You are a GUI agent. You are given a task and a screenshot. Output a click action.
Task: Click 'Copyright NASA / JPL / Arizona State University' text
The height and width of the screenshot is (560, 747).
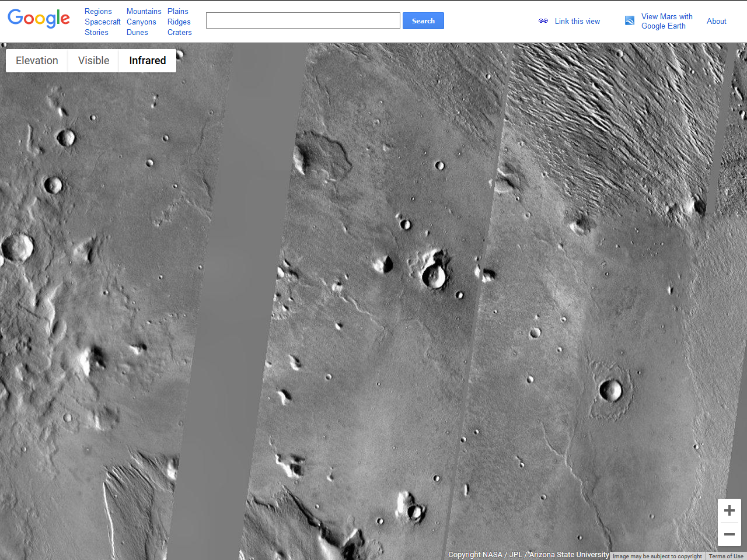pyautogui.click(x=529, y=555)
